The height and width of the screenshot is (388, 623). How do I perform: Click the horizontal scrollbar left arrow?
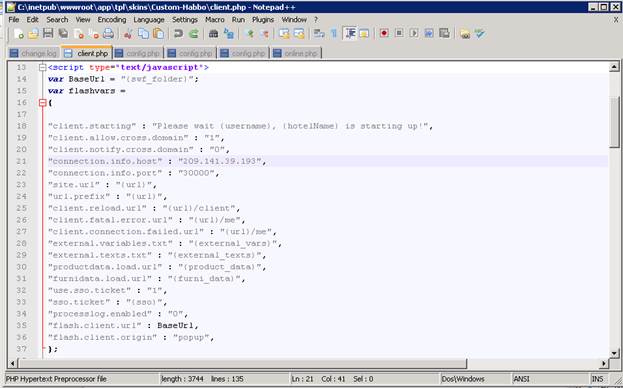[12, 363]
